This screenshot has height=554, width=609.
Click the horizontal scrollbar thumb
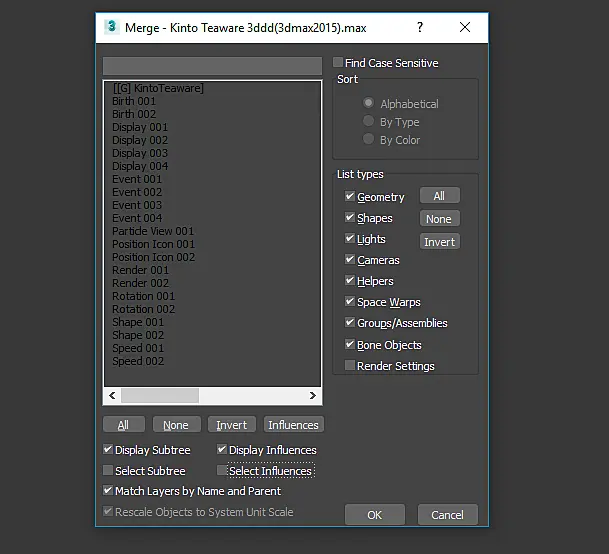click(x=160, y=395)
